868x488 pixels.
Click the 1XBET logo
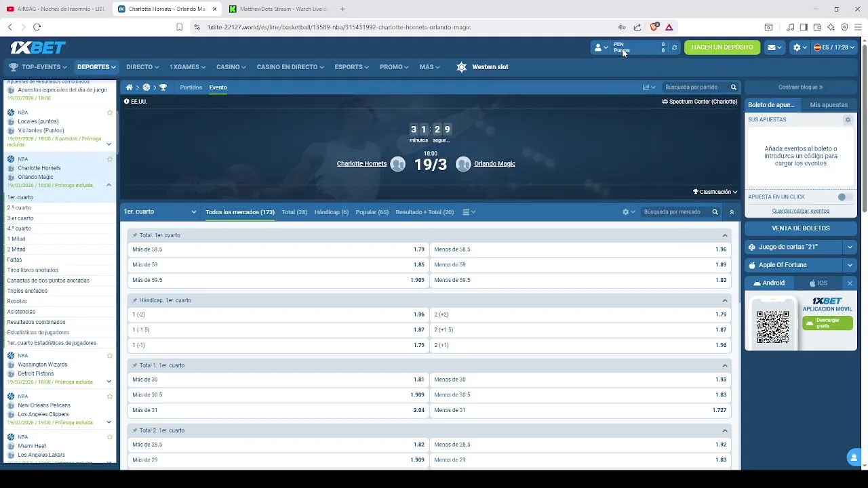pyautogui.click(x=38, y=47)
